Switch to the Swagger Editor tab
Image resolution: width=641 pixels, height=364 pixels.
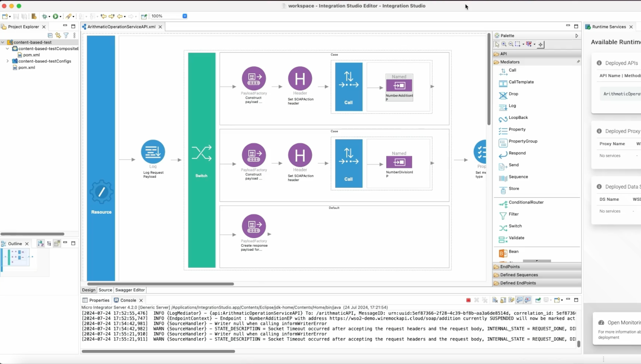(130, 290)
